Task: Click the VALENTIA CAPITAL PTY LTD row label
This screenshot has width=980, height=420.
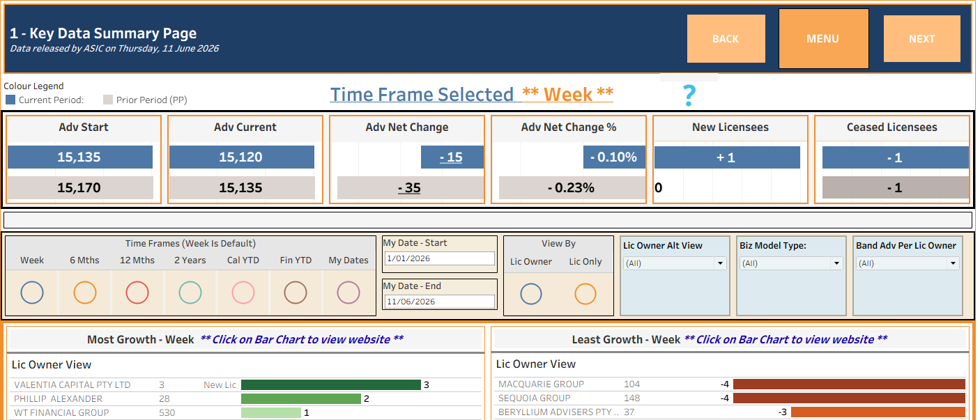Action: (72, 384)
